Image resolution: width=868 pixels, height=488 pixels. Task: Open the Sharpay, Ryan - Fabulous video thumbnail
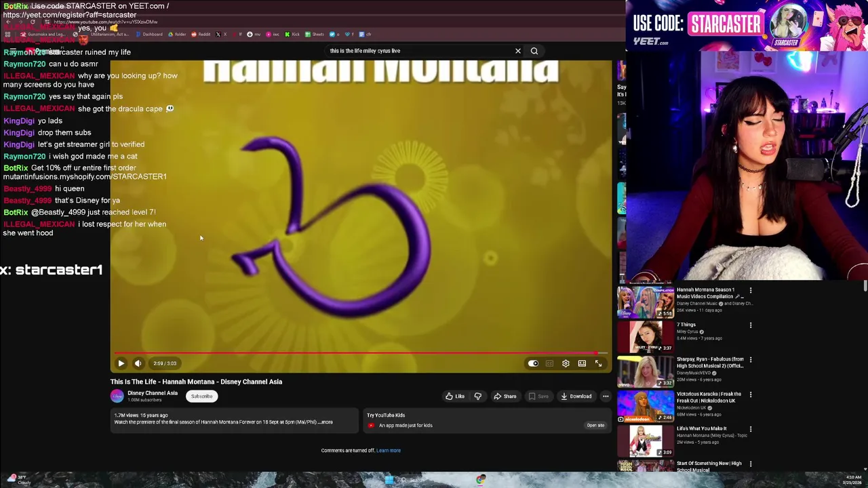(x=646, y=371)
